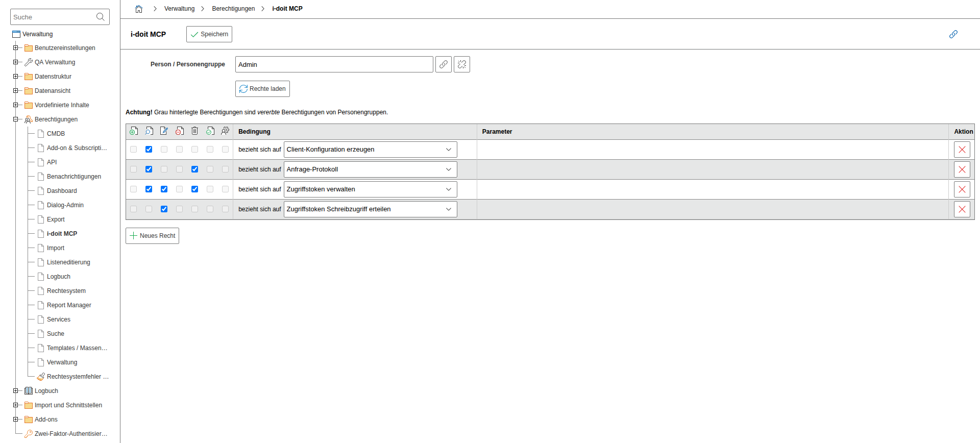Open Report Manager permissions entry

point(69,305)
